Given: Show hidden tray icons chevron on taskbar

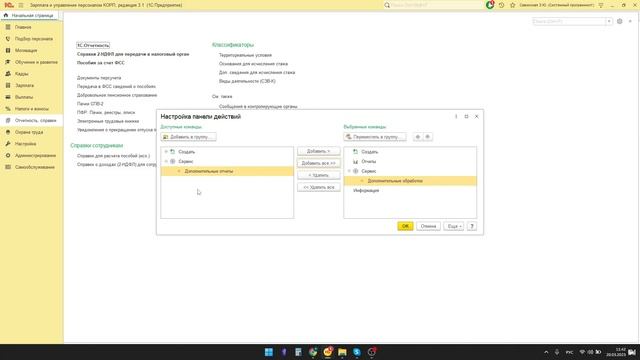Looking at the screenshot, I should 546,352.
